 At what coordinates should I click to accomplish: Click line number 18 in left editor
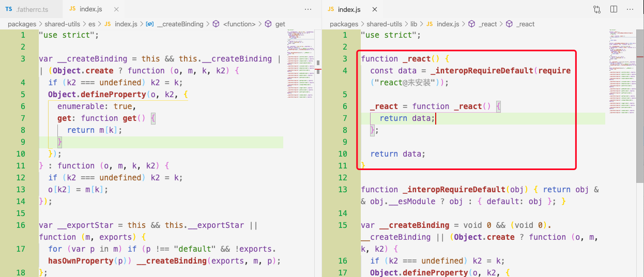[x=21, y=272]
